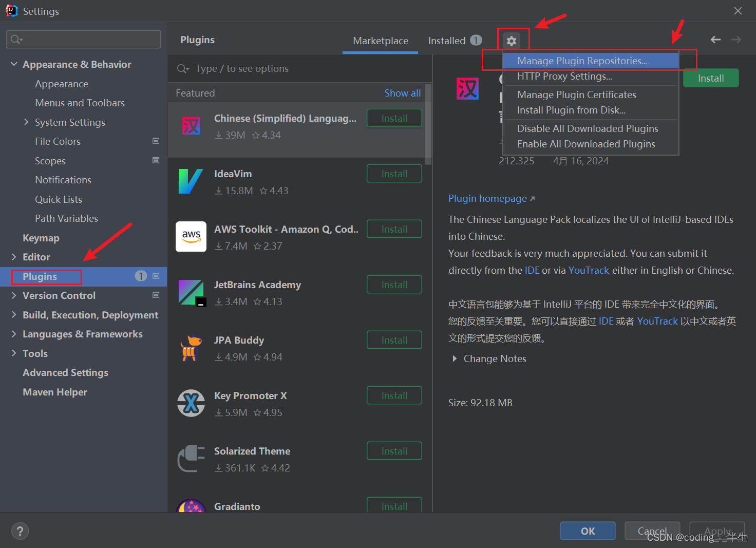This screenshot has height=548, width=756.
Task: Install the AWS Toolkit plugin
Action: 394,229
